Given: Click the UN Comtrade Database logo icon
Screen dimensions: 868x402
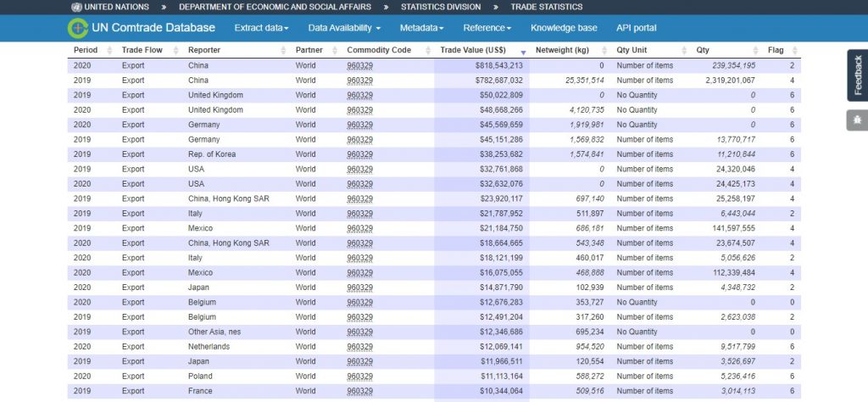Looking at the screenshot, I should coord(78,28).
